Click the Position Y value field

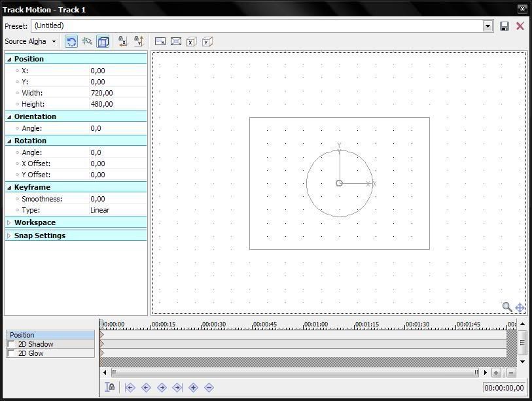click(118, 82)
